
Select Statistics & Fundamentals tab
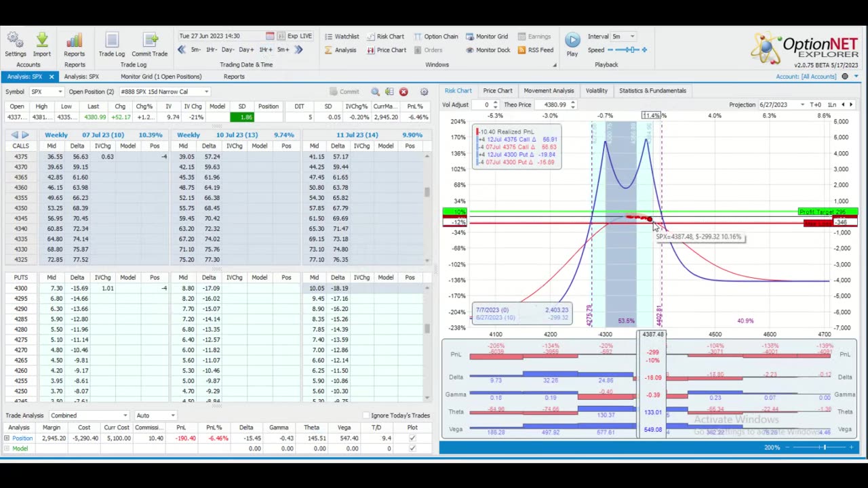[x=652, y=91]
